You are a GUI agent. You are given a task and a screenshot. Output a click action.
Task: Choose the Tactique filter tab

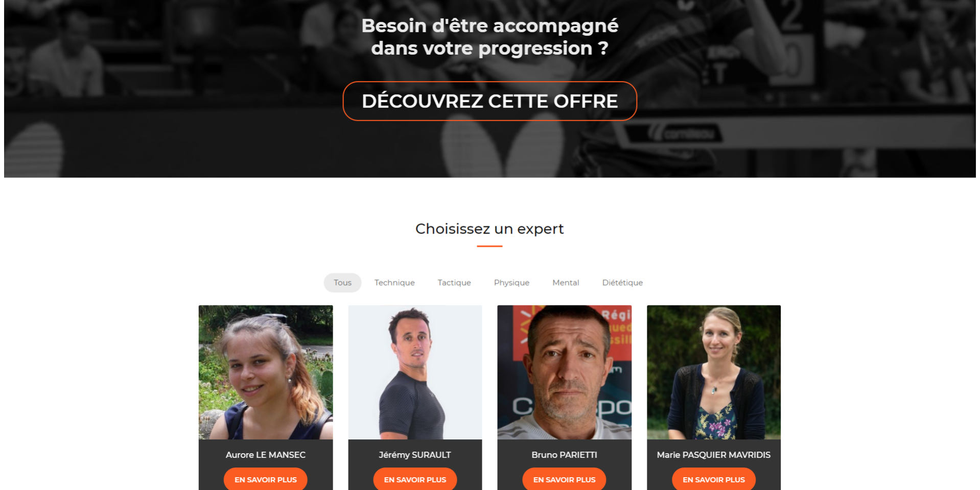(454, 283)
